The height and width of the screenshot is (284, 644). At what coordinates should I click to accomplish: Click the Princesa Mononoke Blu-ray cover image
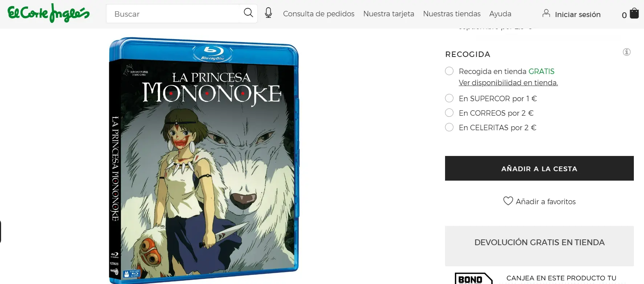tap(204, 160)
